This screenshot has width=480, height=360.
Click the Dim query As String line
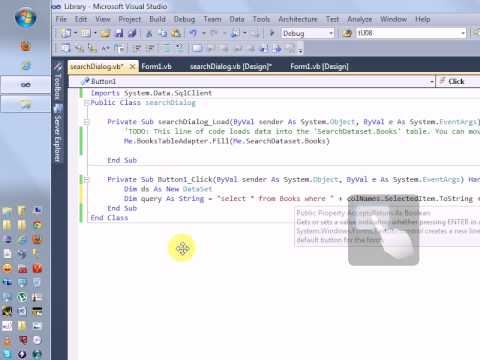tap(302, 199)
